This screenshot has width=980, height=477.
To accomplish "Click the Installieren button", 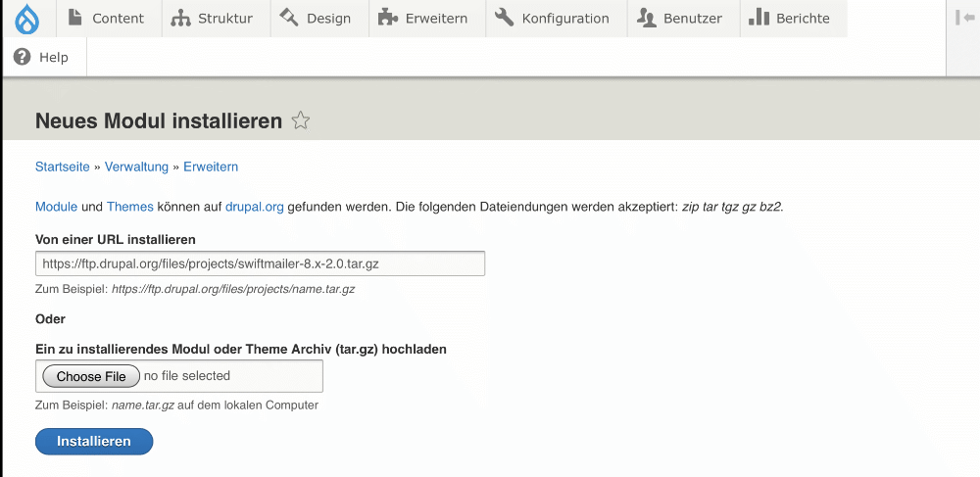I will (x=94, y=442).
